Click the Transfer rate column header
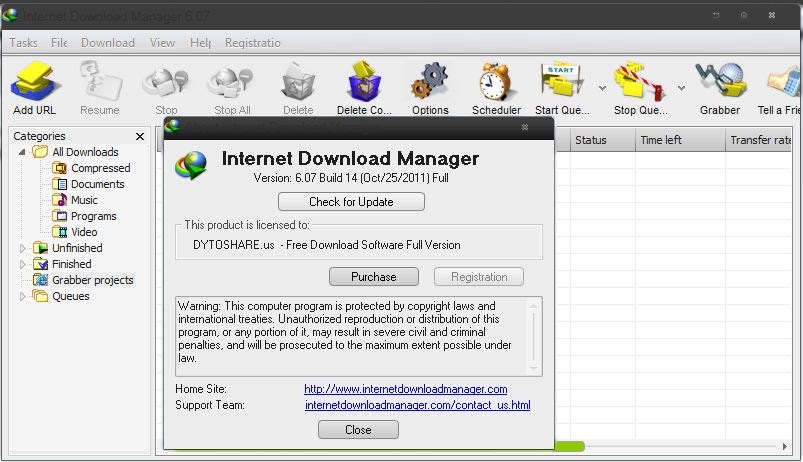Viewport: 803px width, 462px height. tap(759, 140)
